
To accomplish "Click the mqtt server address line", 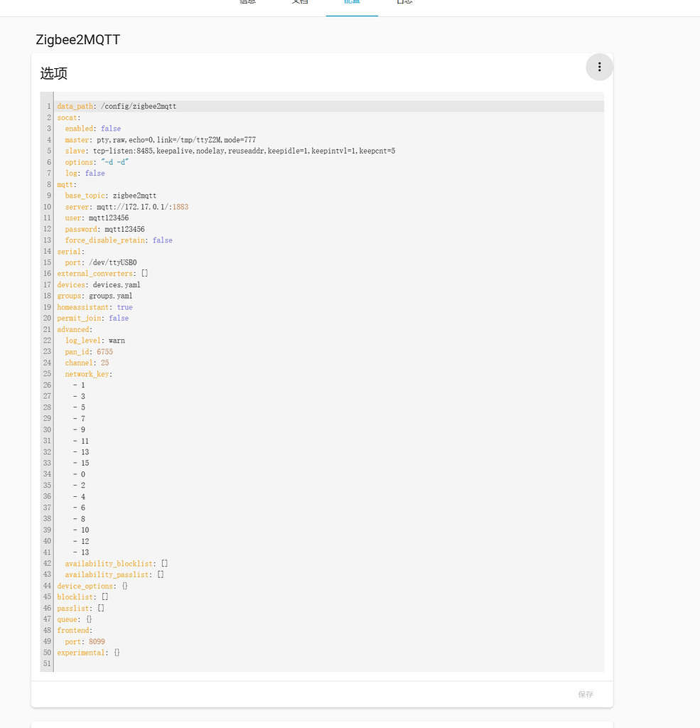I will tap(126, 207).
